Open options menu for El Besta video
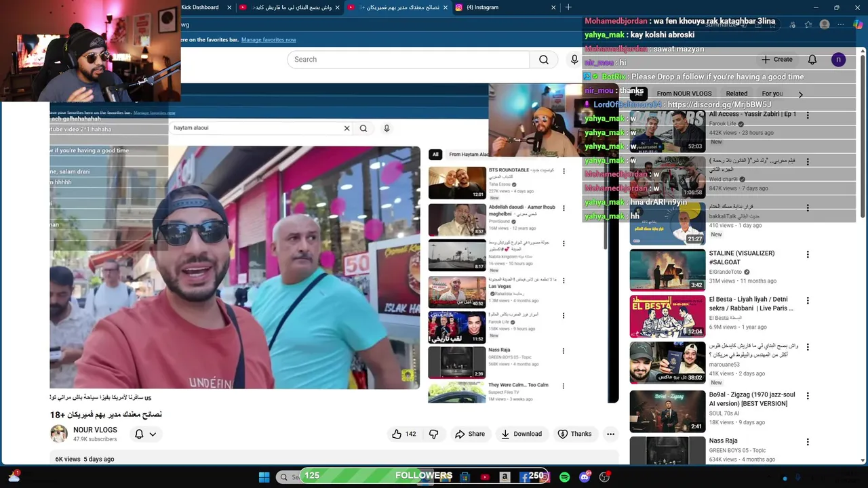The height and width of the screenshot is (488, 868). tap(808, 301)
